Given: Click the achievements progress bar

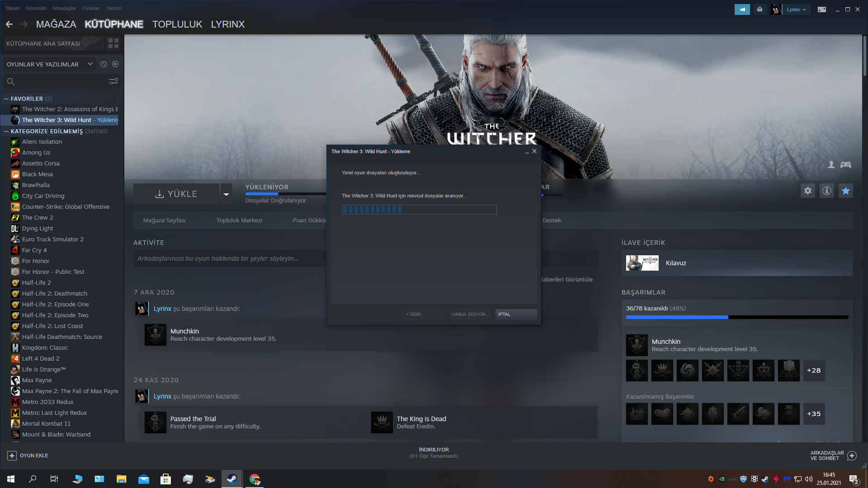Looking at the screenshot, I should pos(737,317).
